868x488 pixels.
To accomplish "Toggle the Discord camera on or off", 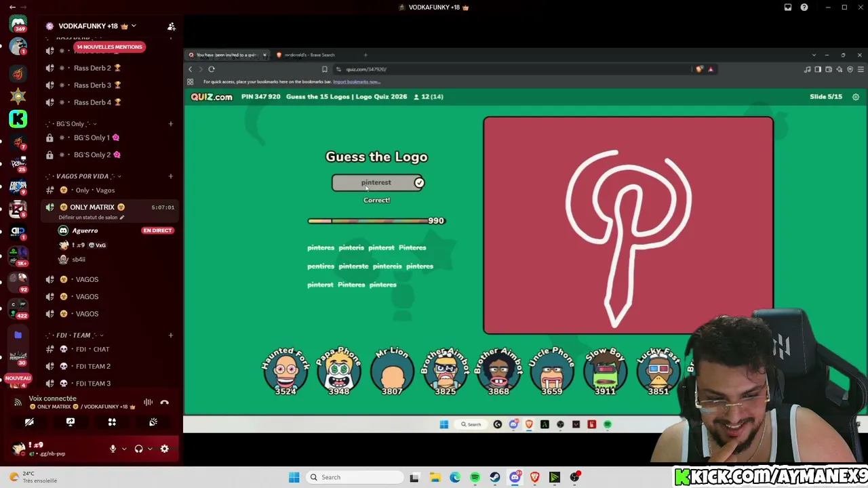I will [x=29, y=422].
